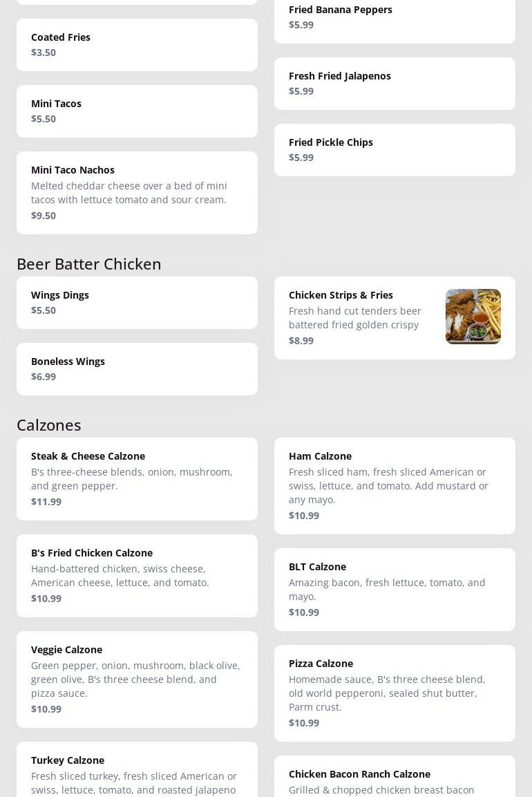The width and height of the screenshot is (532, 797).
Task: Click the Beer Batter Chicken section heading
Action: 89,264
